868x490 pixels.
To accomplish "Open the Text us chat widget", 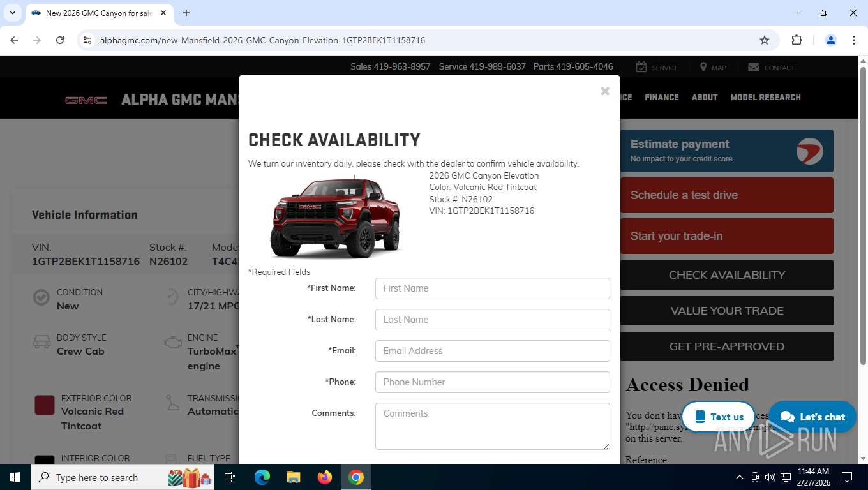I will (719, 417).
